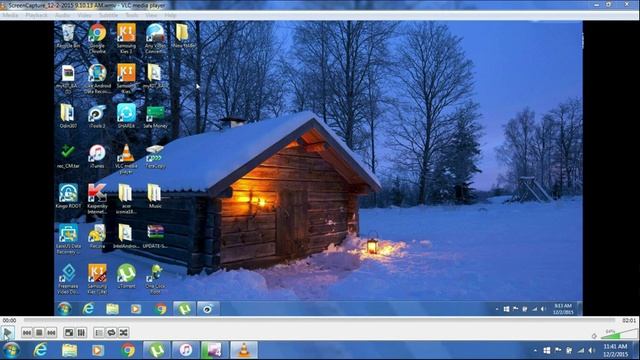The width and height of the screenshot is (640, 360).
Task: Switch to the VLC cone taskbar button
Action: coord(244,350)
